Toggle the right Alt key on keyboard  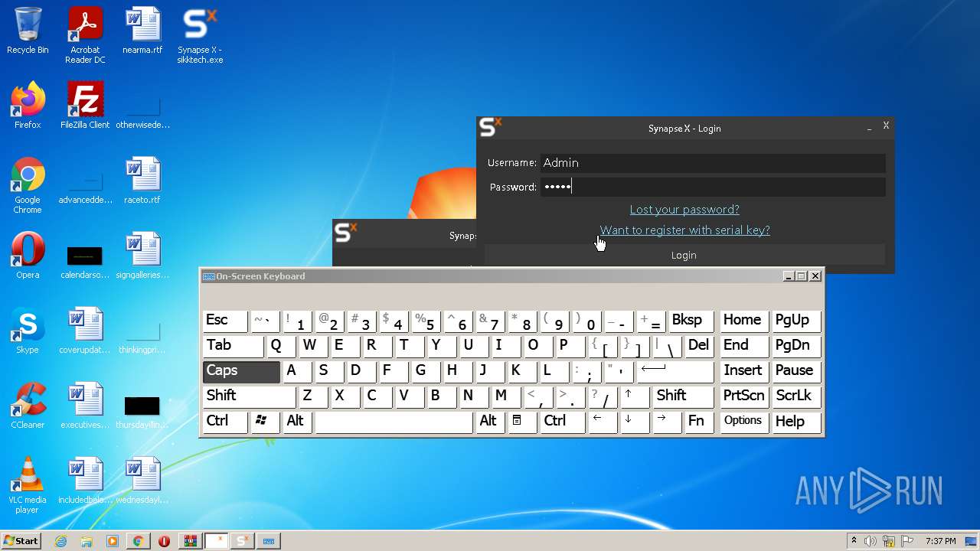tap(490, 422)
